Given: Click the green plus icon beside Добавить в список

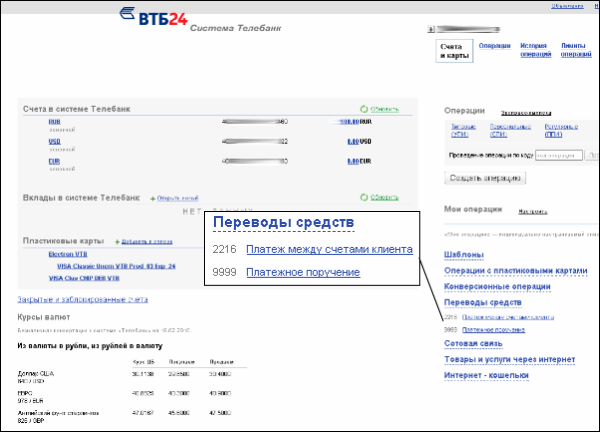Looking at the screenshot, I should [117, 242].
